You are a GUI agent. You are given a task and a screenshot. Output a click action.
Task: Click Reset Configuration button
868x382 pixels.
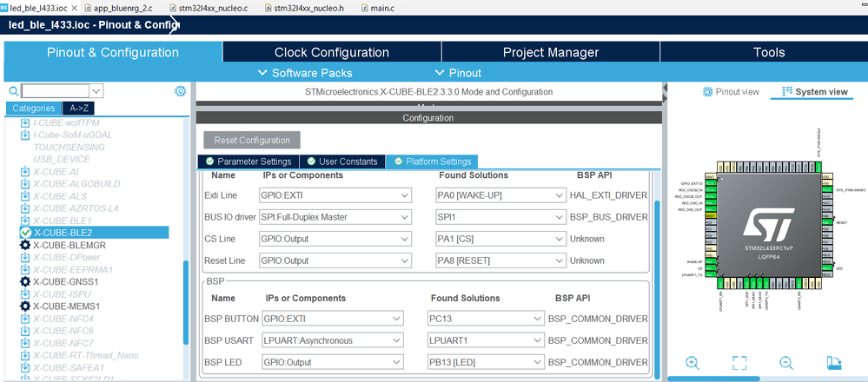[252, 140]
